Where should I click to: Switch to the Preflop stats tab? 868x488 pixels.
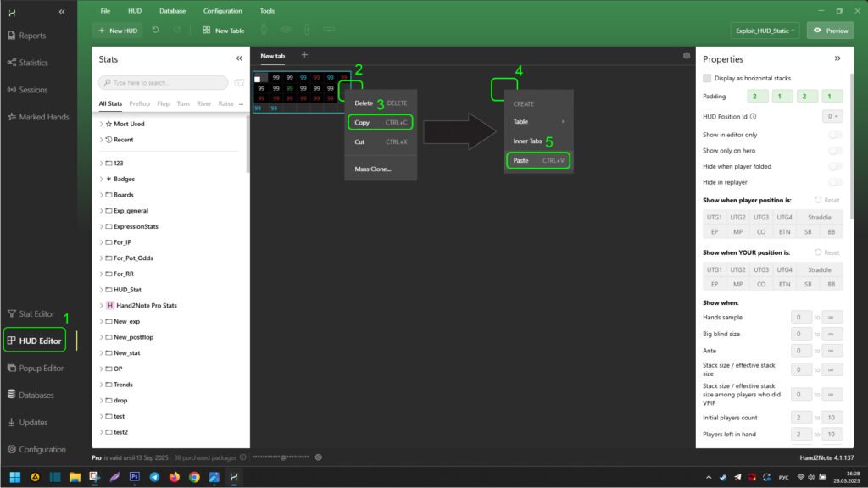[x=139, y=103]
